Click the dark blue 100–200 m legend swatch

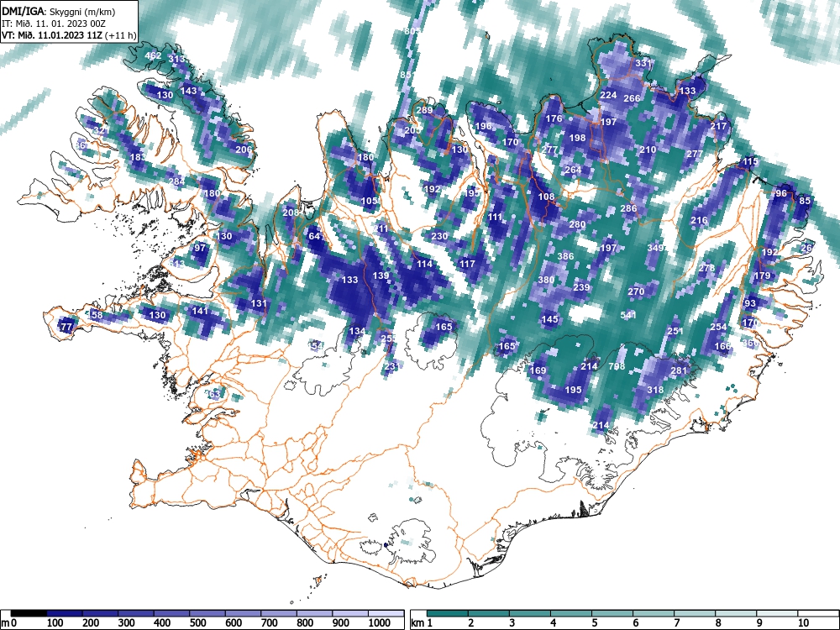[65, 613]
